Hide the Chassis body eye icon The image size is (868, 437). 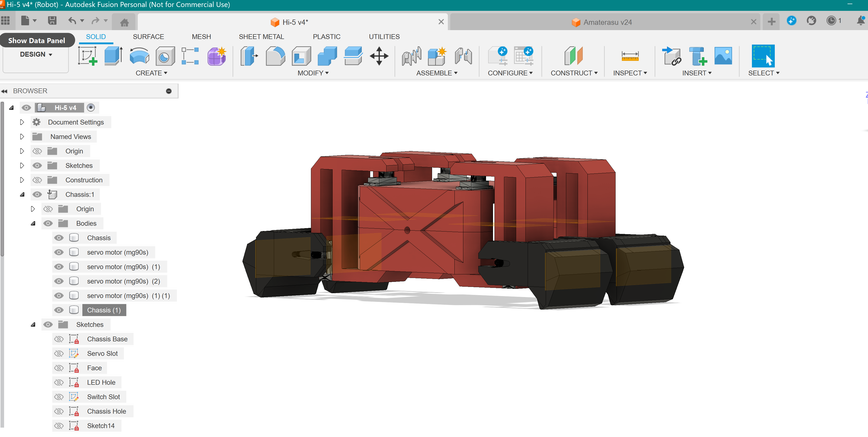point(59,238)
